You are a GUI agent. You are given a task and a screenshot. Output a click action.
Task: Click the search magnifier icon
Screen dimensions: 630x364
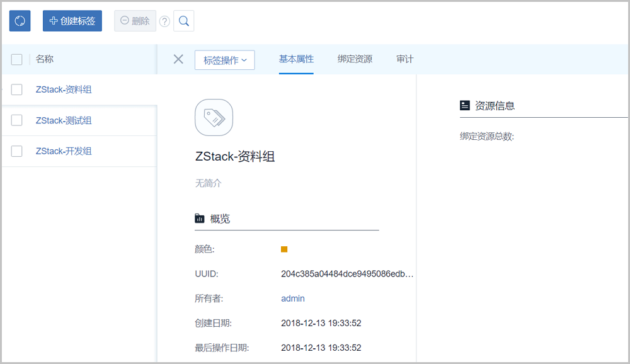coord(183,21)
